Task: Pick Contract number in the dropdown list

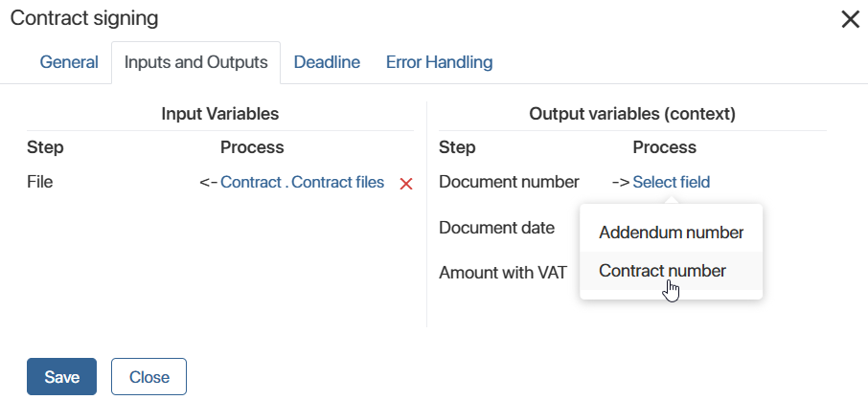Action: (x=671, y=271)
